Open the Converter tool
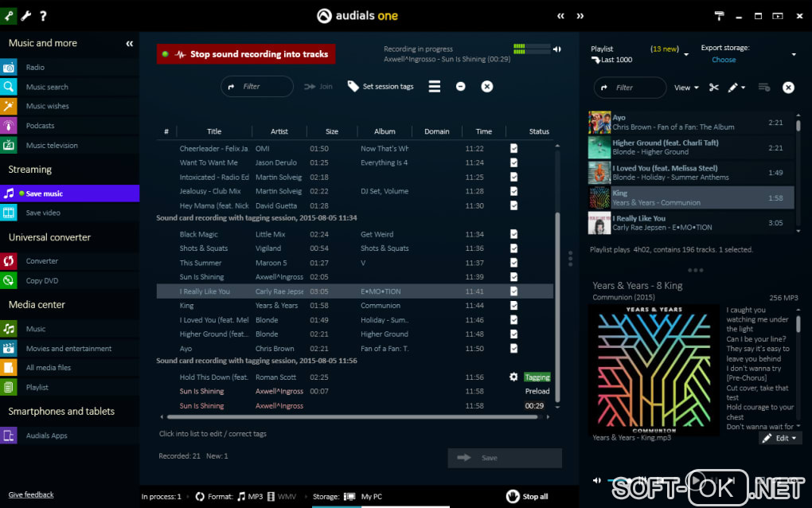The height and width of the screenshot is (508, 812). [42, 261]
